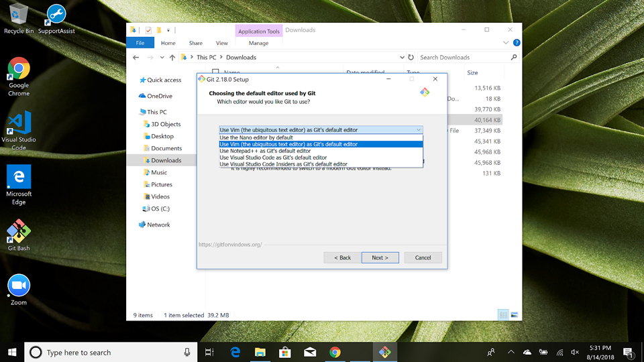644x362 pixels.
Task: Open the quick access toolbar dropdown
Action: click(x=168, y=30)
